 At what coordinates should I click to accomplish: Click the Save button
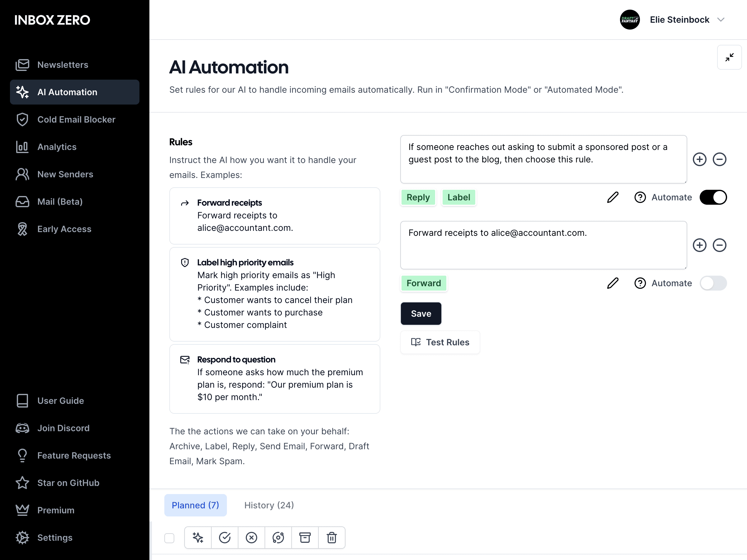click(x=421, y=313)
